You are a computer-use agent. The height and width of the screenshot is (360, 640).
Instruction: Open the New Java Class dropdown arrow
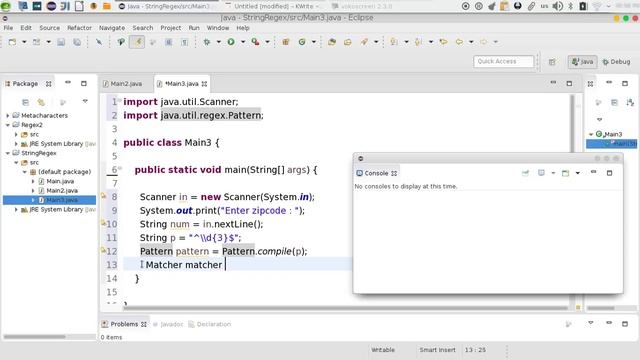pos(313,42)
